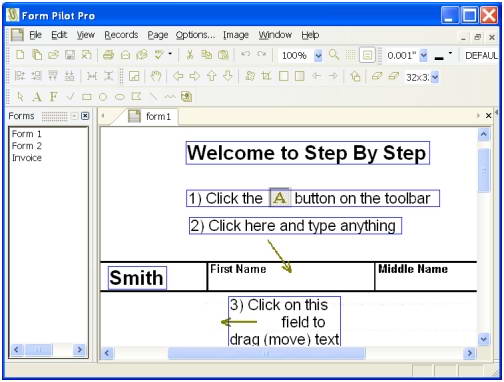504x382 pixels.
Task: Select the Rectangle drawing tool
Action: (x=87, y=97)
